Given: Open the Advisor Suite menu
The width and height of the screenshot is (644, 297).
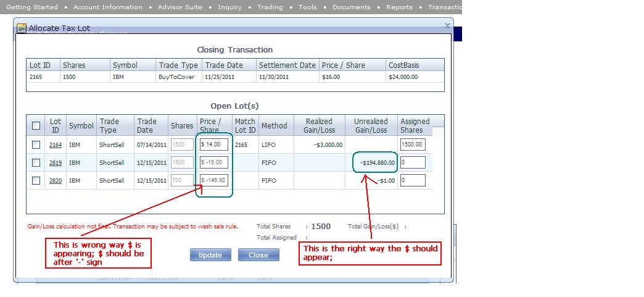Looking at the screenshot, I should 180,7.
